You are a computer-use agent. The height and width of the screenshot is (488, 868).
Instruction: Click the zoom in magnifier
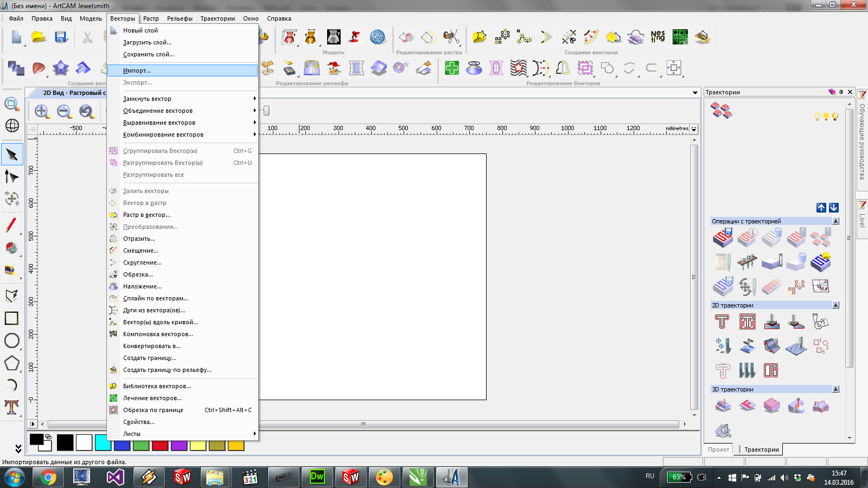[42, 112]
